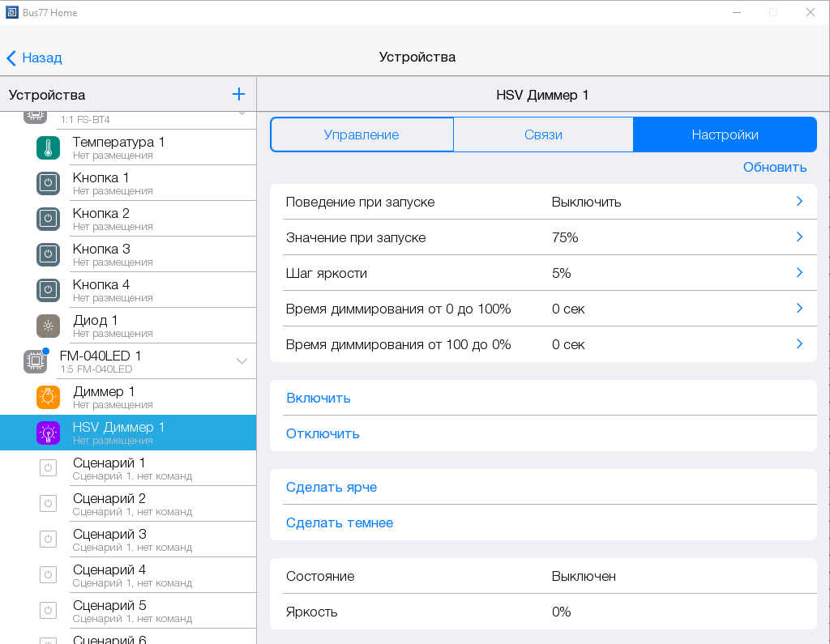Go back with the Назад button
The height and width of the screenshot is (644, 830).
pyautogui.click(x=35, y=58)
